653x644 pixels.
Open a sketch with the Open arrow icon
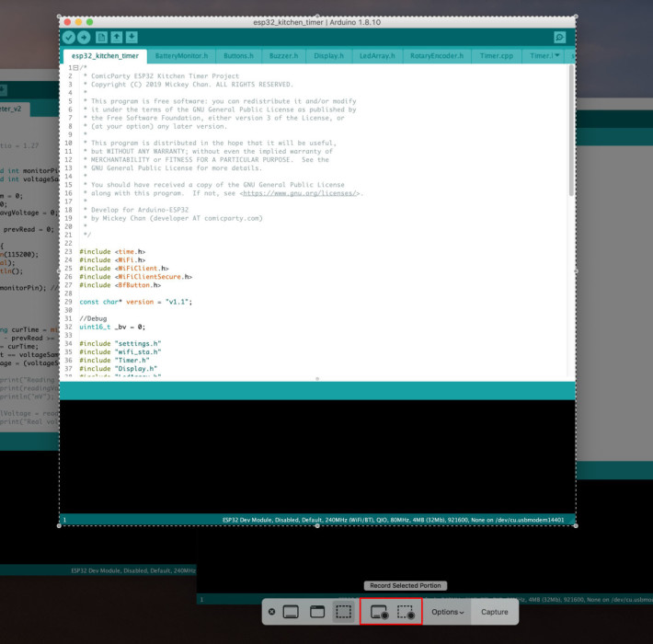coord(117,38)
